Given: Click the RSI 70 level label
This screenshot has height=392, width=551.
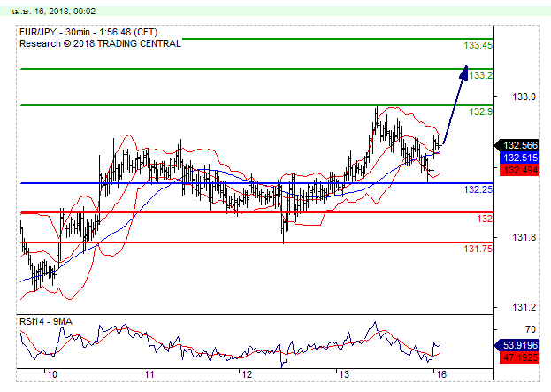Looking at the screenshot, I should [x=531, y=329].
